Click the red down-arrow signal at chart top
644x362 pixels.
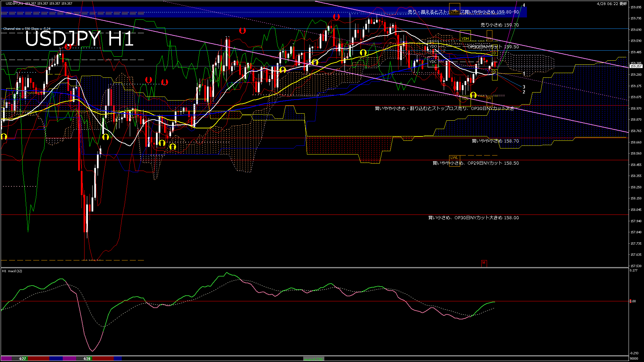pyautogui.click(x=336, y=16)
